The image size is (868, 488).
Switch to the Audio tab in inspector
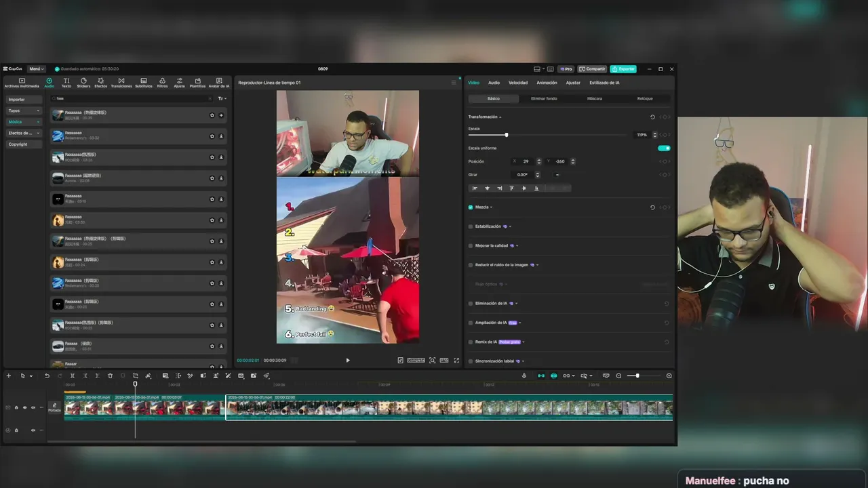[494, 83]
